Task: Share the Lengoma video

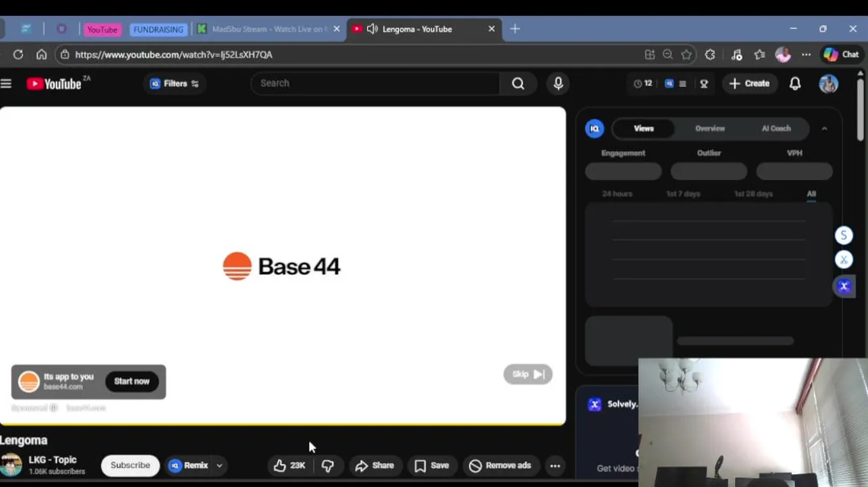Action: pos(375,465)
